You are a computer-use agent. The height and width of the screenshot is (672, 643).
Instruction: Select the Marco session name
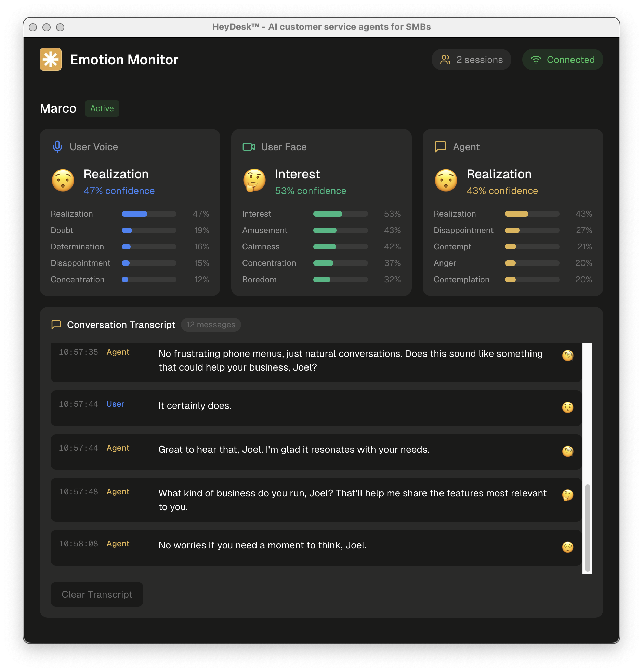(x=58, y=108)
